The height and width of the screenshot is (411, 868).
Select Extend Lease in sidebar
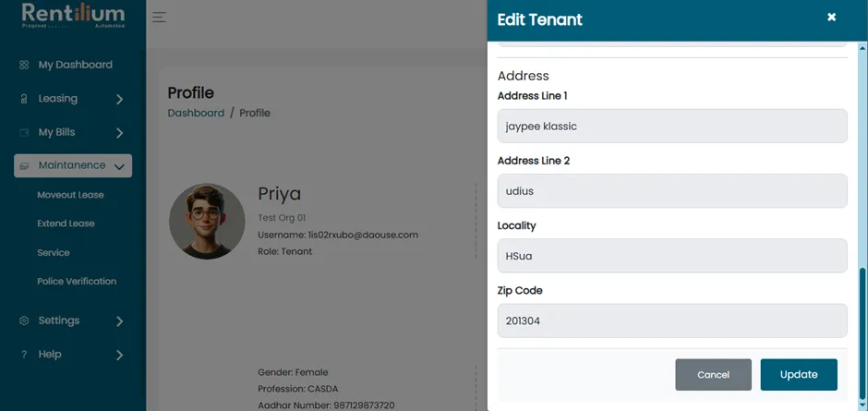(66, 224)
